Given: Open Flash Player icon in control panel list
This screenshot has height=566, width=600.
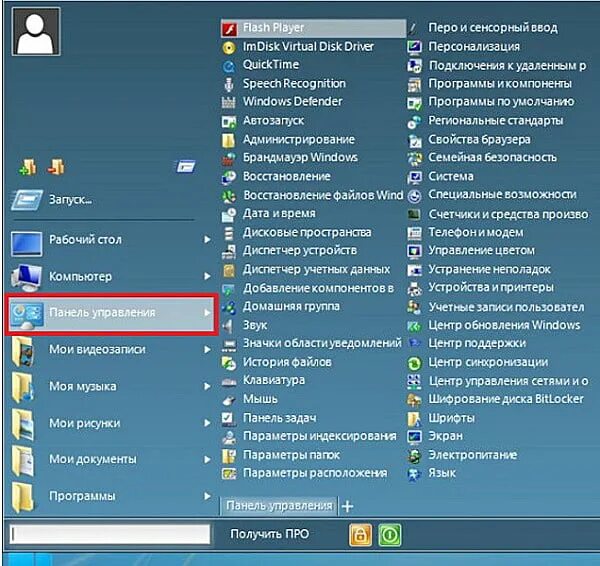Looking at the screenshot, I should tap(230, 28).
